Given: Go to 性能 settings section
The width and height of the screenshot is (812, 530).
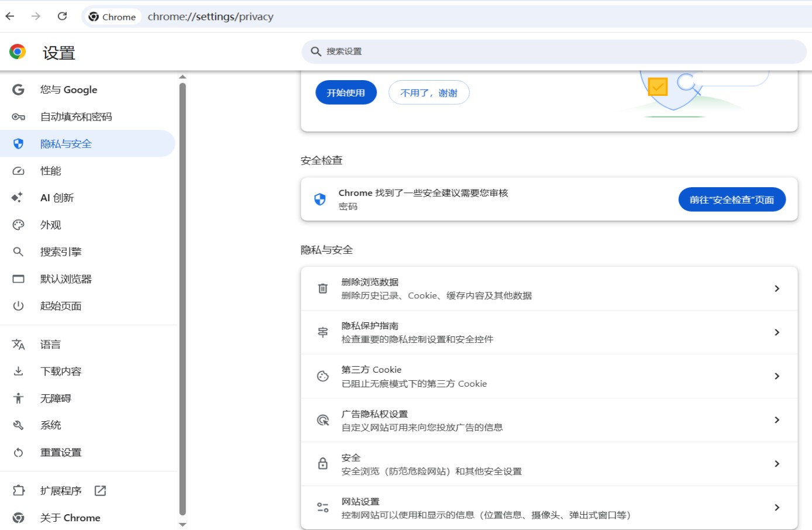Looking at the screenshot, I should click(x=88, y=171).
